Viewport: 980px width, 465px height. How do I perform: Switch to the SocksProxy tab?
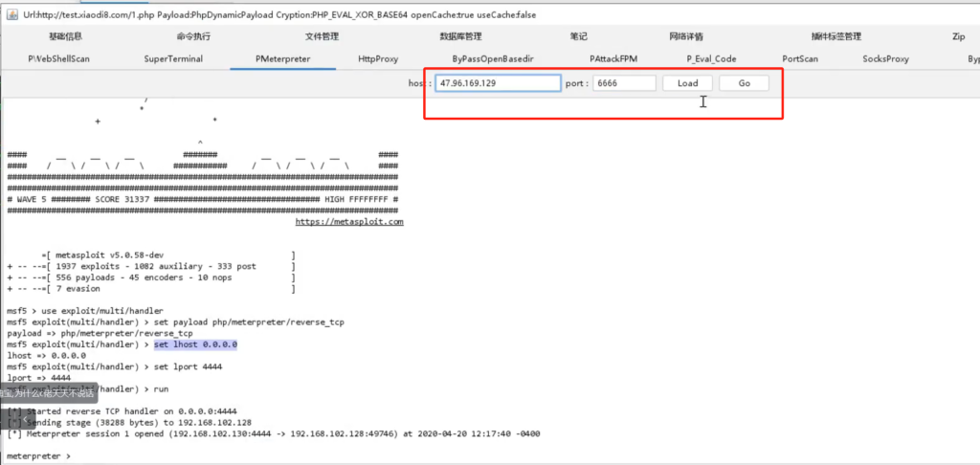(885, 59)
